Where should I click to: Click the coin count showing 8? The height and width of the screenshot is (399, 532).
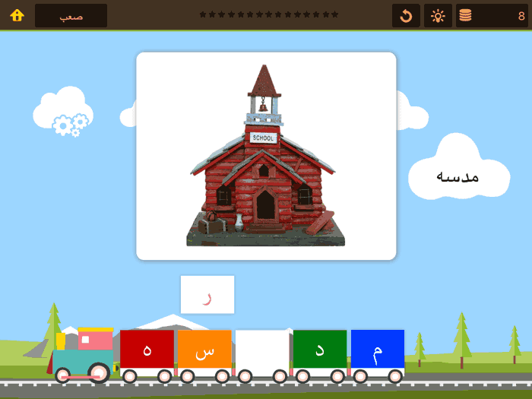(x=521, y=15)
